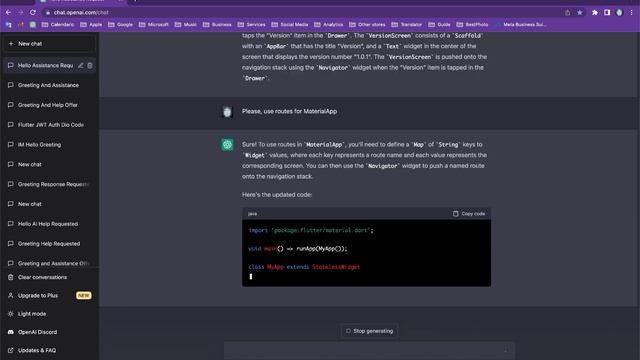
Task: Open the Chrome three-dot menu
Action: [631, 13]
